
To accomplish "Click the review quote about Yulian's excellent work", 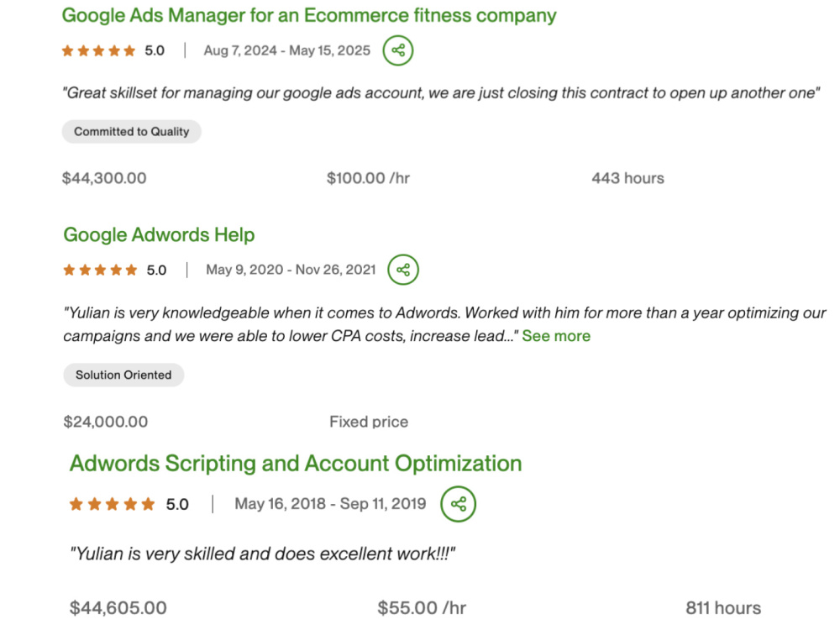I will (x=262, y=554).
